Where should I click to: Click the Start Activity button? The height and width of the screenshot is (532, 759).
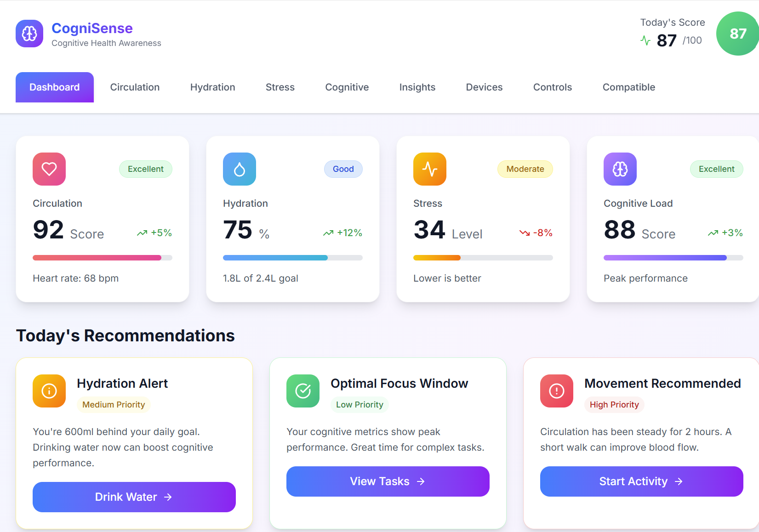pos(642,481)
